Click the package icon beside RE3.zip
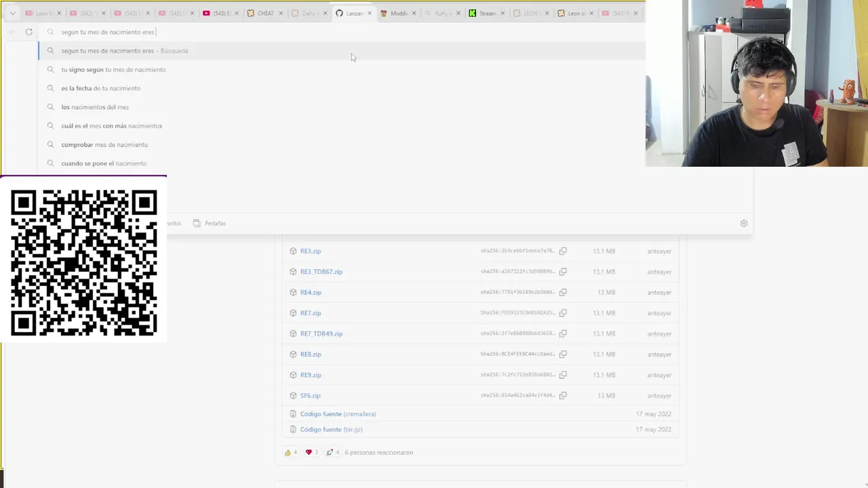Viewport: 868px width, 488px height. click(293, 251)
